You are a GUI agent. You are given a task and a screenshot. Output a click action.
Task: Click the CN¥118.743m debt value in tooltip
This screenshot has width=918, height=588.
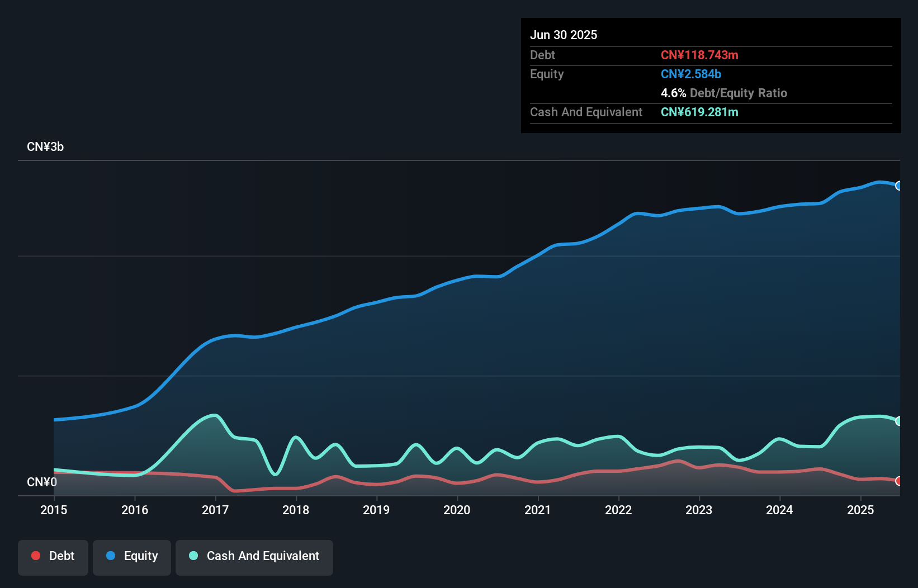pyautogui.click(x=699, y=55)
